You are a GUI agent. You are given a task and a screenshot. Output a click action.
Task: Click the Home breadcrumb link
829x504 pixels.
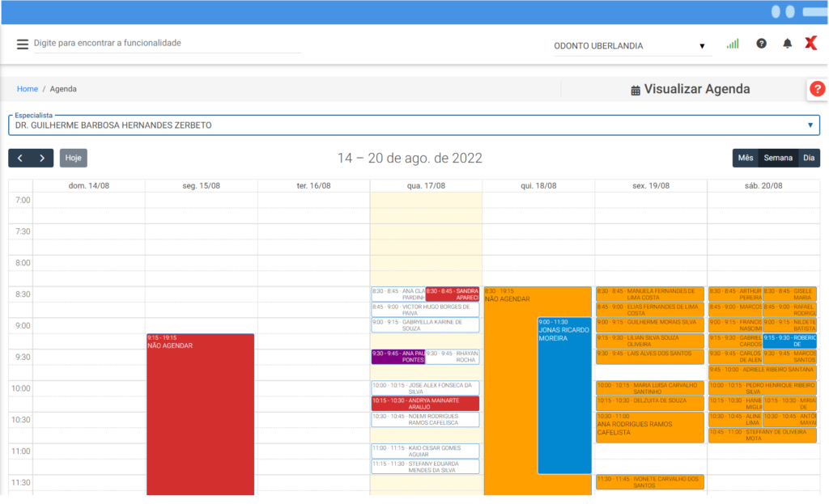click(x=28, y=89)
